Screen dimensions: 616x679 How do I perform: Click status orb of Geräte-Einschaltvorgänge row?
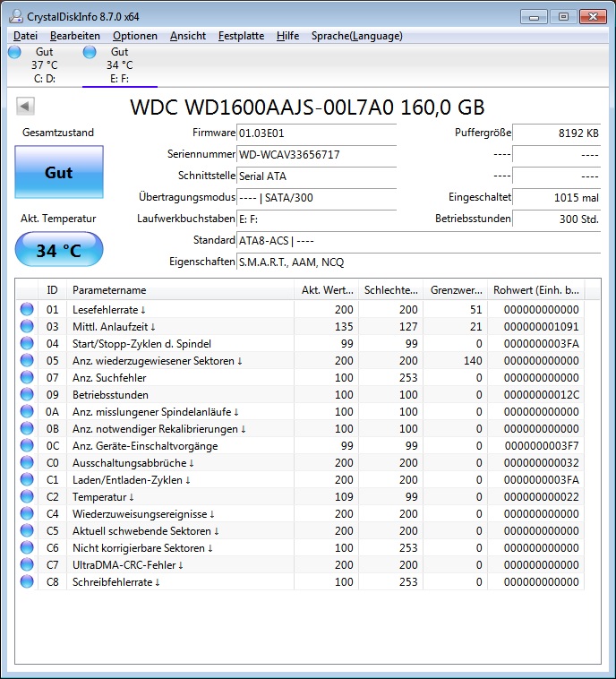[x=27, y=445]
